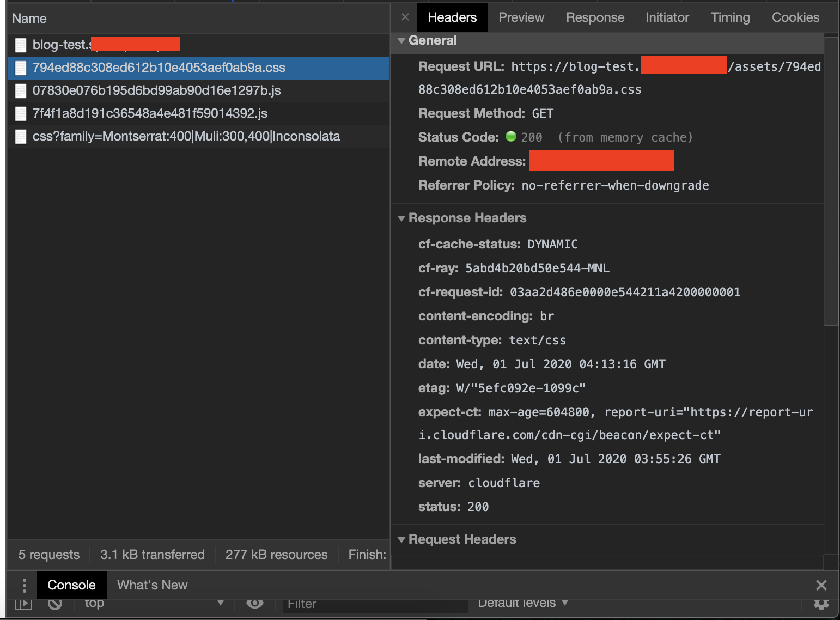Click the document icon beside the CSS request
Image resolution: width=840 pixels, height=620 pixels.
coord(20,68)
